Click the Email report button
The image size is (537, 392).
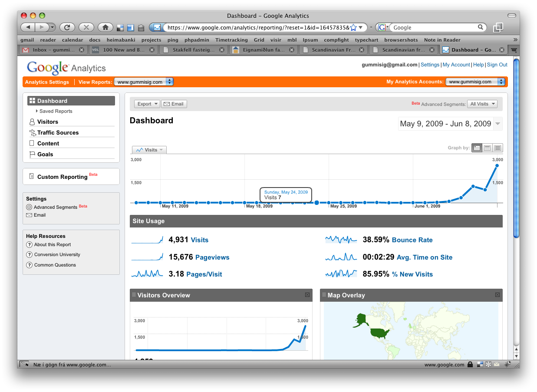tap(174, 104)
